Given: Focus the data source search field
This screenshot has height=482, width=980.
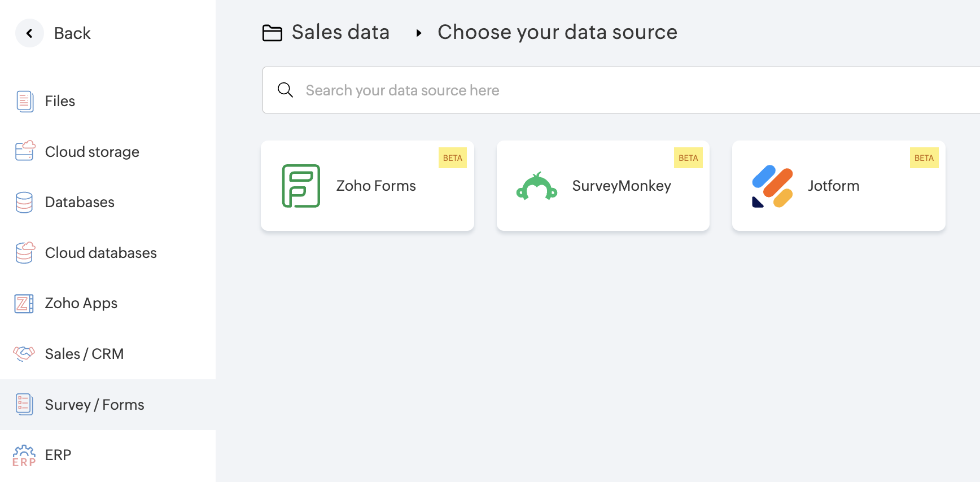Looking at the screenshot, I should (621, 90).
